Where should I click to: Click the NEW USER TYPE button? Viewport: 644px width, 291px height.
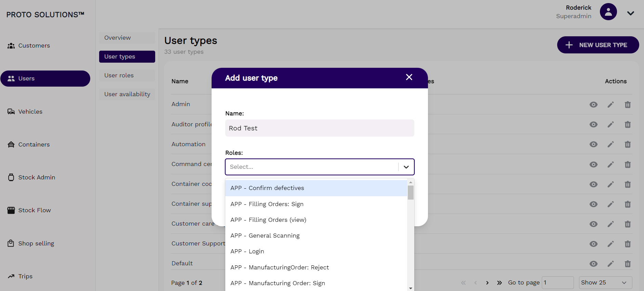pyautogui.click(x=598, y=45)
